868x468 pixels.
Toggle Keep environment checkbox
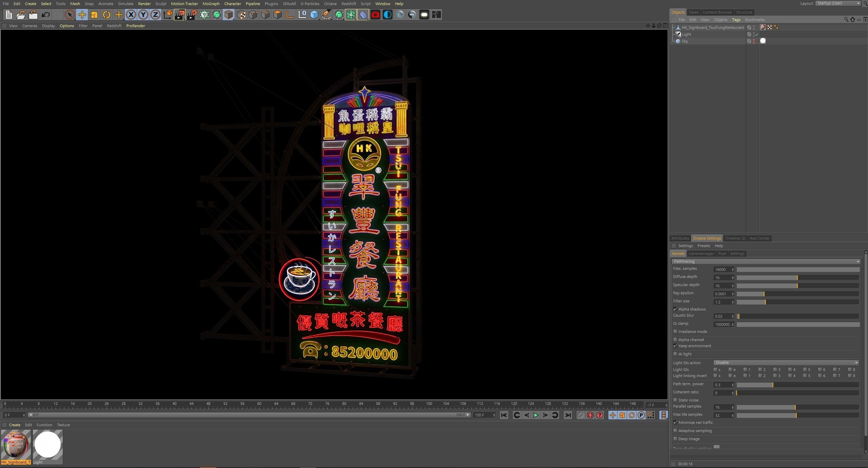[x=675, y=346]
